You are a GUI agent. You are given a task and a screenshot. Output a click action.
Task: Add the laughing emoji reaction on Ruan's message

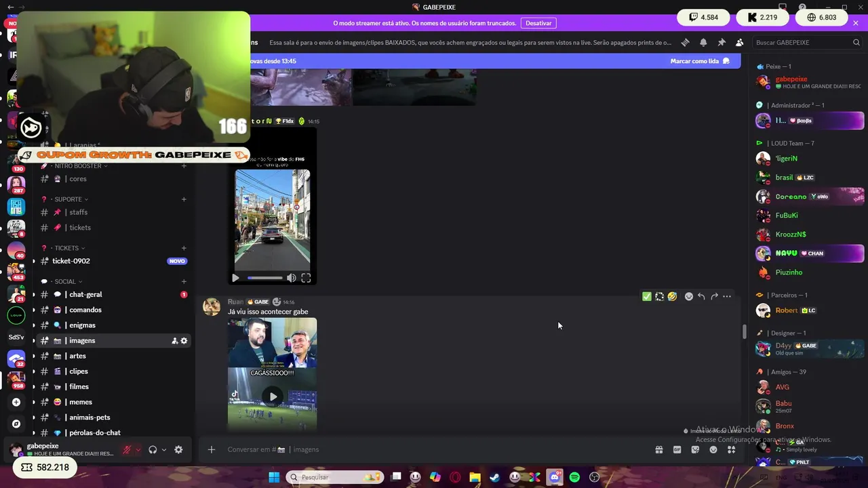[672, 296]
